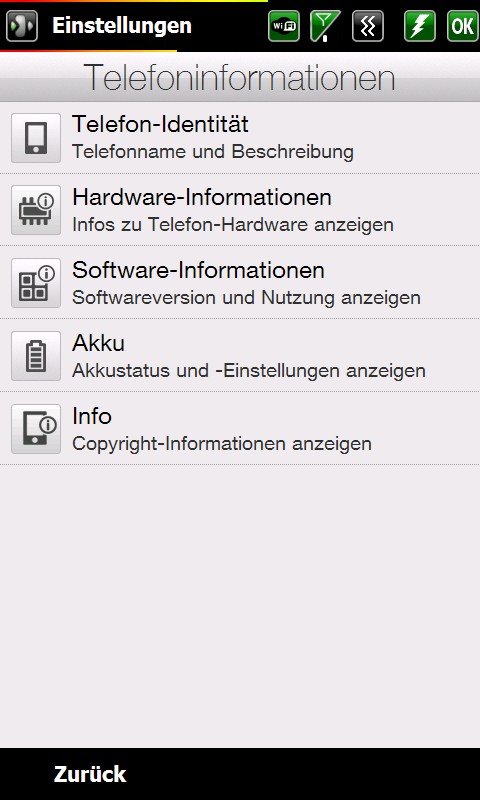Go back with Zurück softkey
The width and height of the screenshot is (480, 800).
90,774
